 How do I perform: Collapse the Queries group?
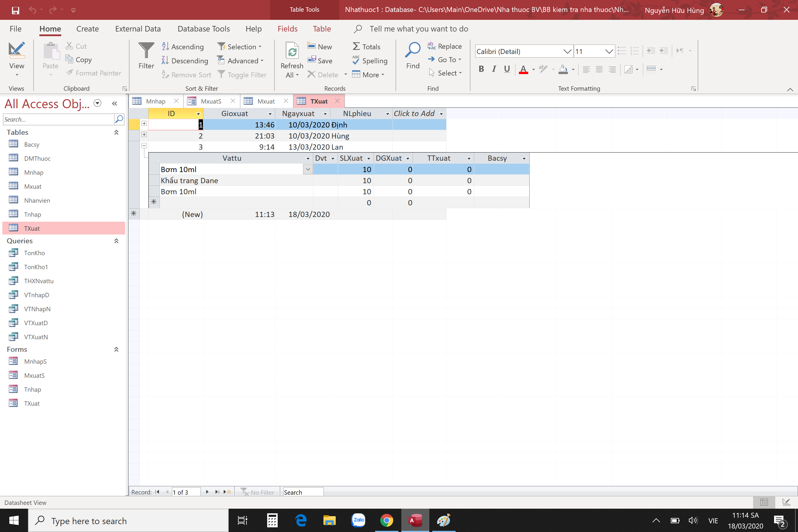(x=116, y=241)
